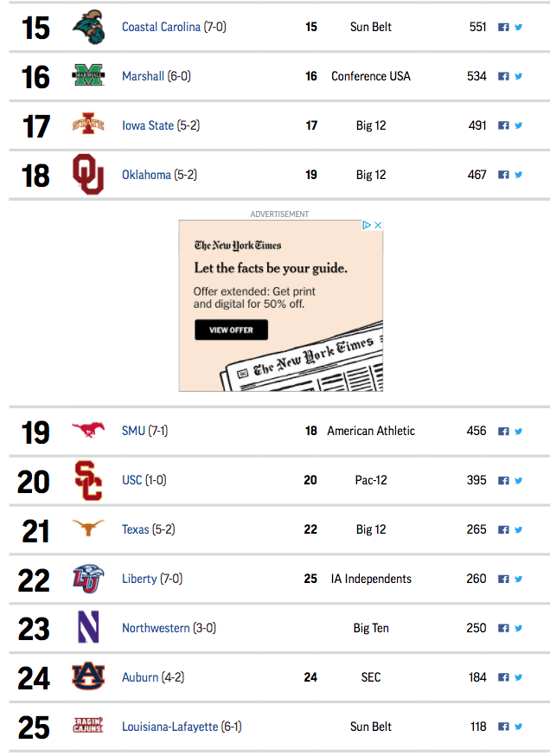Click the VIEW OFFER button
Image resolution: width=550 pixels, height=756 pixels.
tap(232, 330)
